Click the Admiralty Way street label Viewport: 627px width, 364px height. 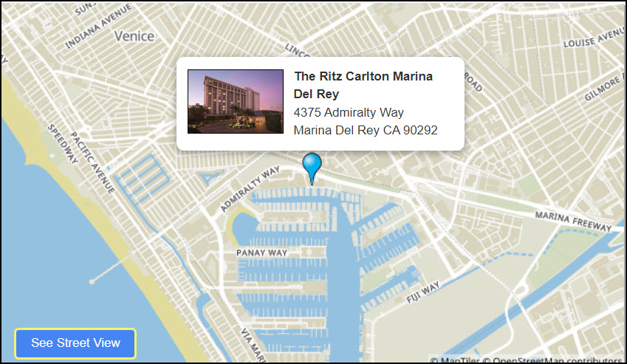pyautogui.click(x=250, y=189)
